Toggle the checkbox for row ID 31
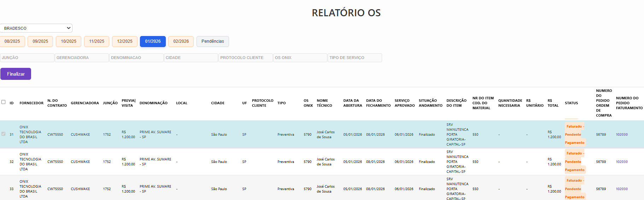Image resolution: width=644 pixels, height=200 pixels. tap(4, 134)
